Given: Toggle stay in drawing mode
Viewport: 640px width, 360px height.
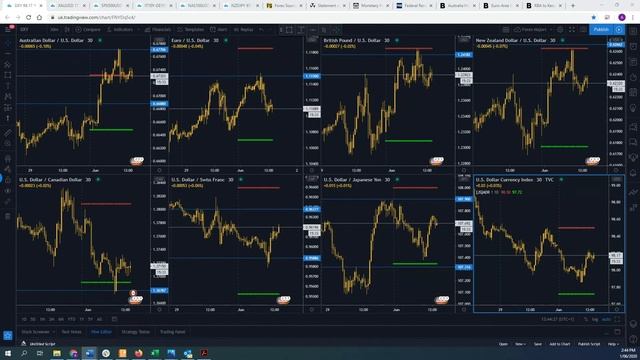Looking at the screenshot, I should tap(8, 169).
